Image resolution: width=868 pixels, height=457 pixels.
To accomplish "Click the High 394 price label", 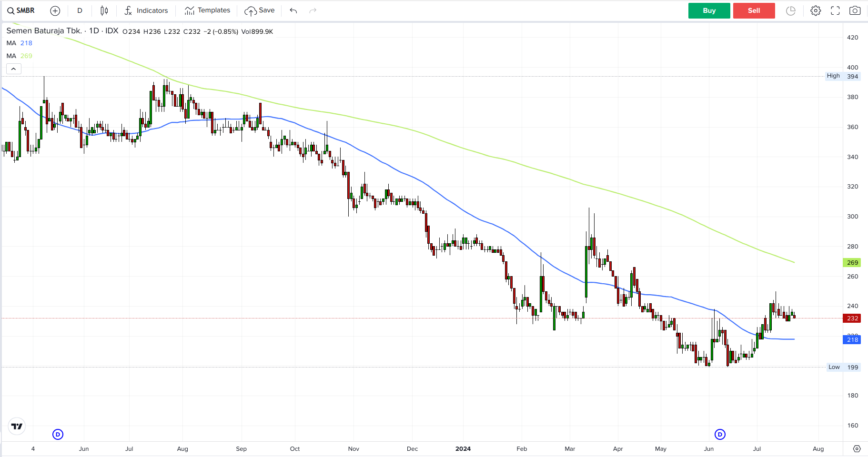I will click(x=843, y=76).
